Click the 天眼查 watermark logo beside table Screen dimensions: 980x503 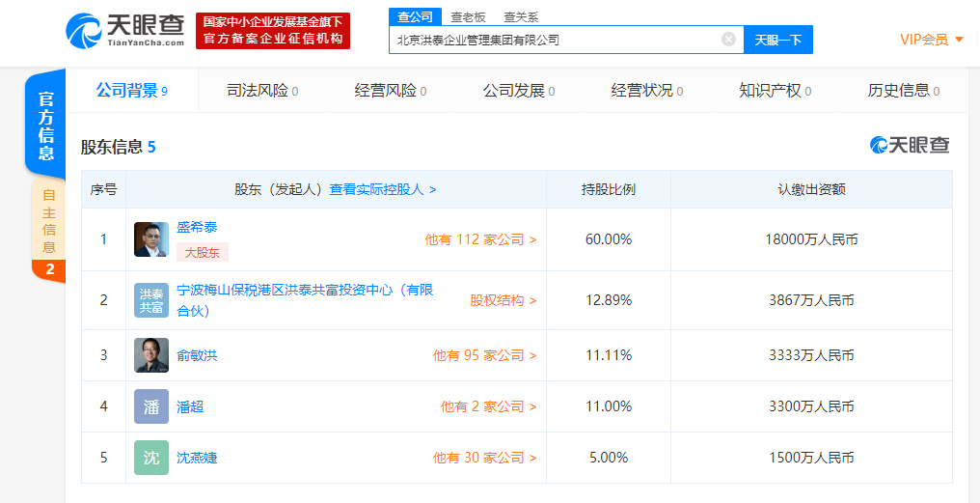910,146
